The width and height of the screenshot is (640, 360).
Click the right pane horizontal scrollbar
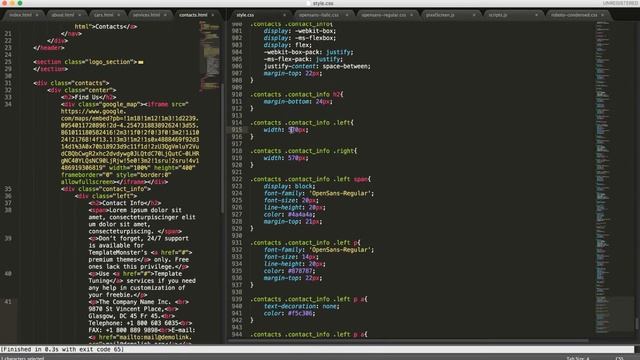tap(408, 340)
